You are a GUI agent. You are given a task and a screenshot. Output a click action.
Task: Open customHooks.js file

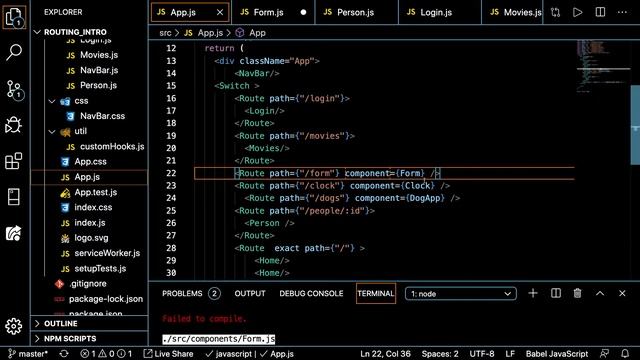point(112,146)
